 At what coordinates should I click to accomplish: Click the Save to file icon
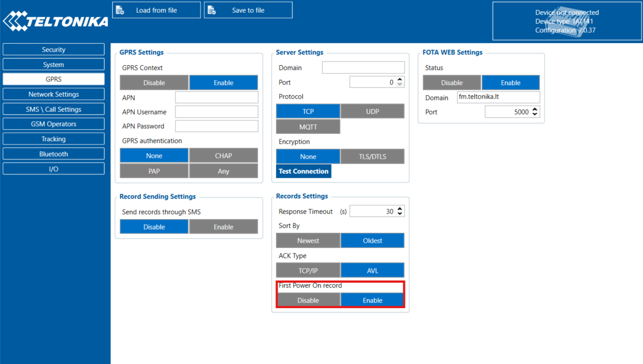point(211,10)
